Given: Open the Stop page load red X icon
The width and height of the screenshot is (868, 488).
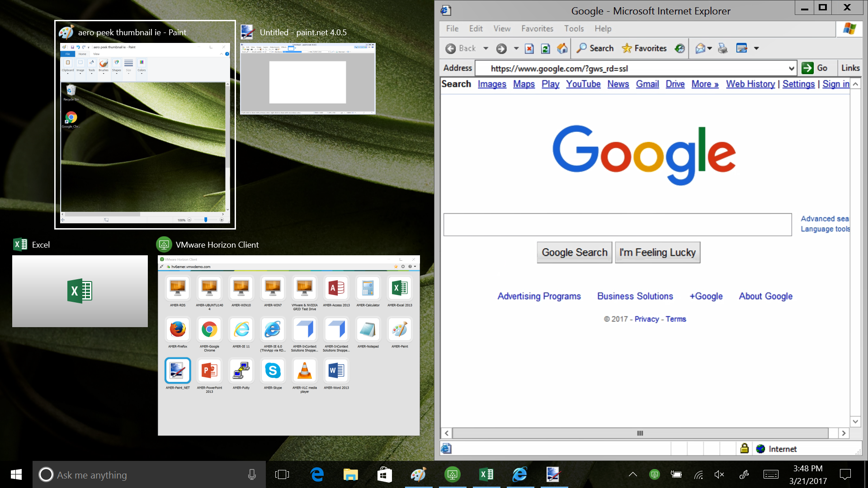Looking at the screenshot, I should point(528,48).
